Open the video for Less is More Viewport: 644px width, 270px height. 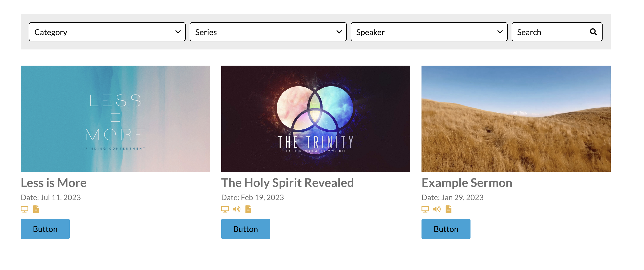coord(24,209)
